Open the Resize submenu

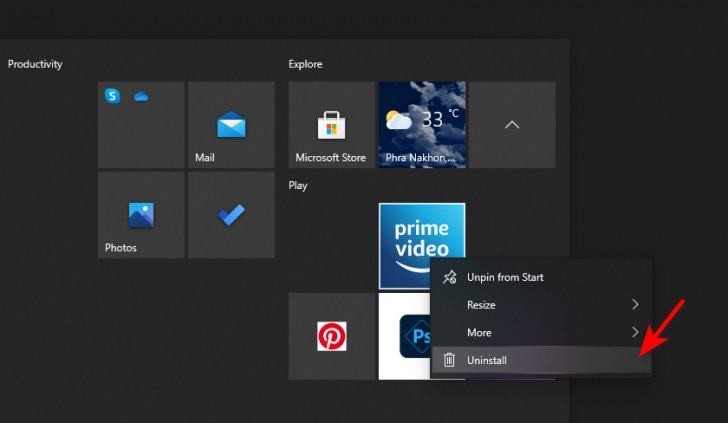(541, 305)
